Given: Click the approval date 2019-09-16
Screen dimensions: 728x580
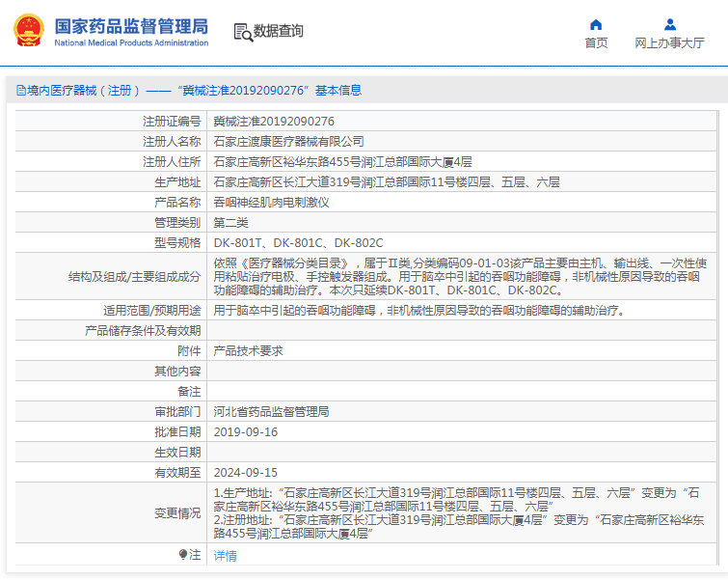Looking at the screenshot, I should pos(245,431).
